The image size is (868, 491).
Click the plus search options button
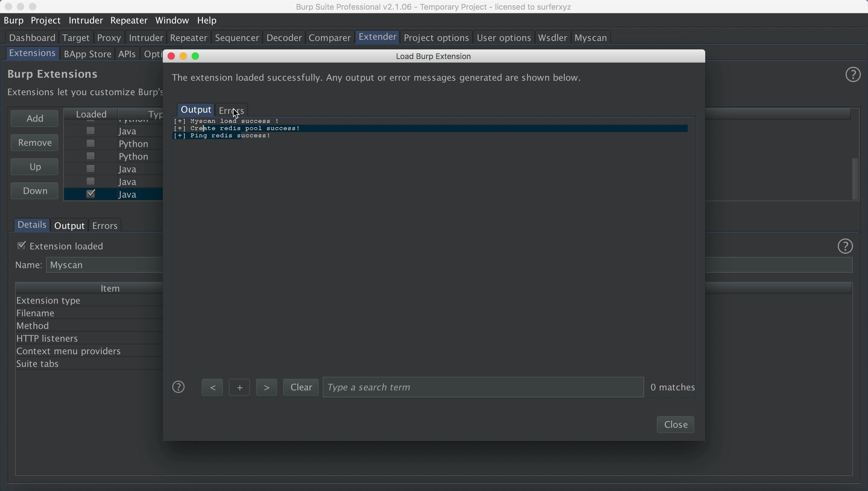[240, 387]
